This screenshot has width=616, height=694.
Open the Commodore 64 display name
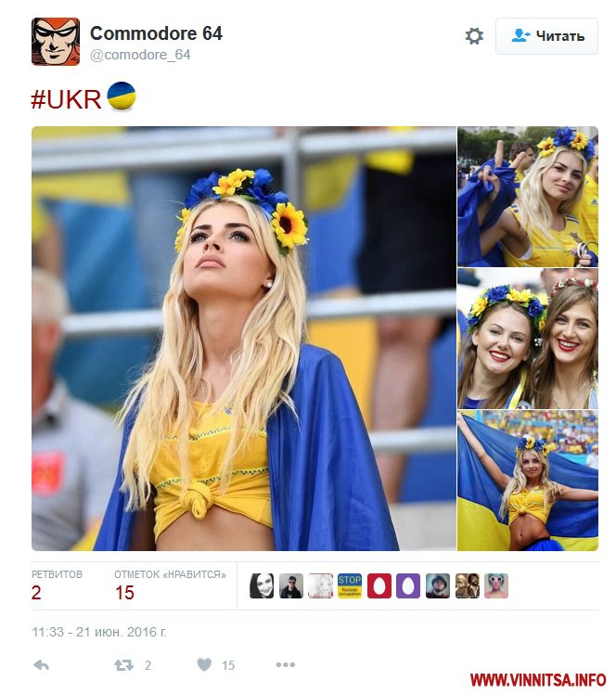pyautogui.click(x=156, y=33)
